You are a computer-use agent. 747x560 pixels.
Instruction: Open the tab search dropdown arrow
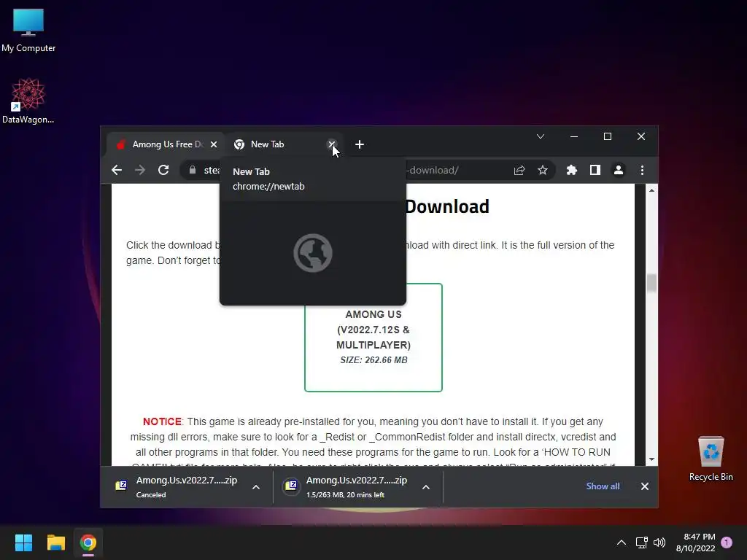pyautogui.click(x=541, y=136)
